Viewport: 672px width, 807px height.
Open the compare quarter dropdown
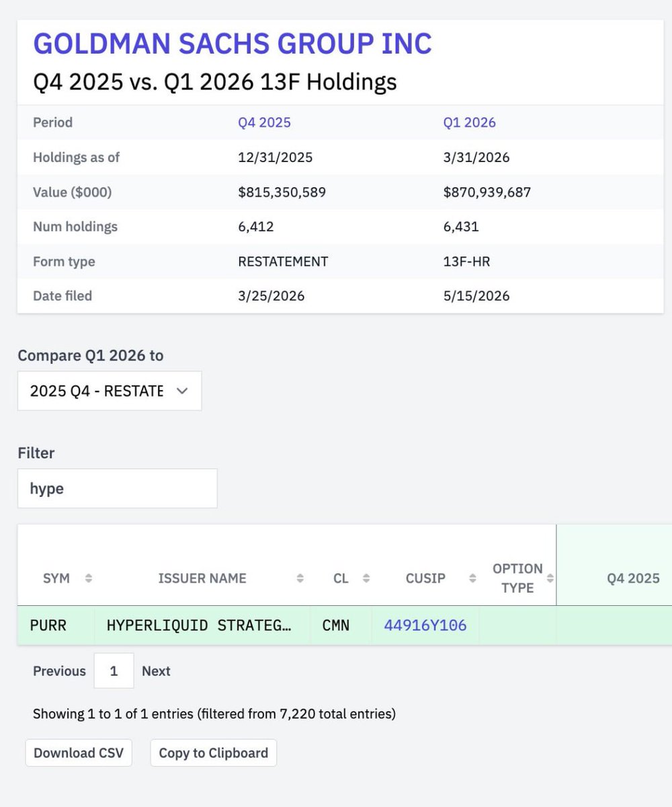pos(110,391)
